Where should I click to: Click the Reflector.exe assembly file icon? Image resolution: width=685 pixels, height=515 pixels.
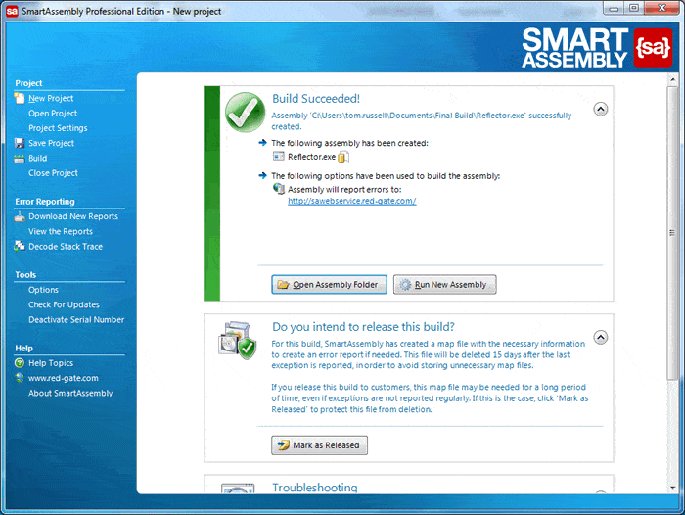[x=279, y=157]
